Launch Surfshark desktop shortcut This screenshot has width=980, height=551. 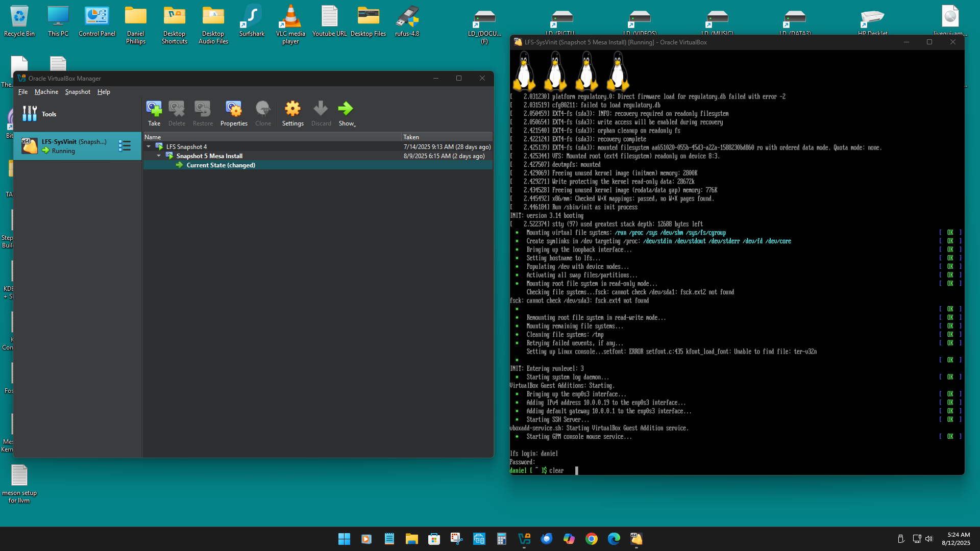coord(252,17)
